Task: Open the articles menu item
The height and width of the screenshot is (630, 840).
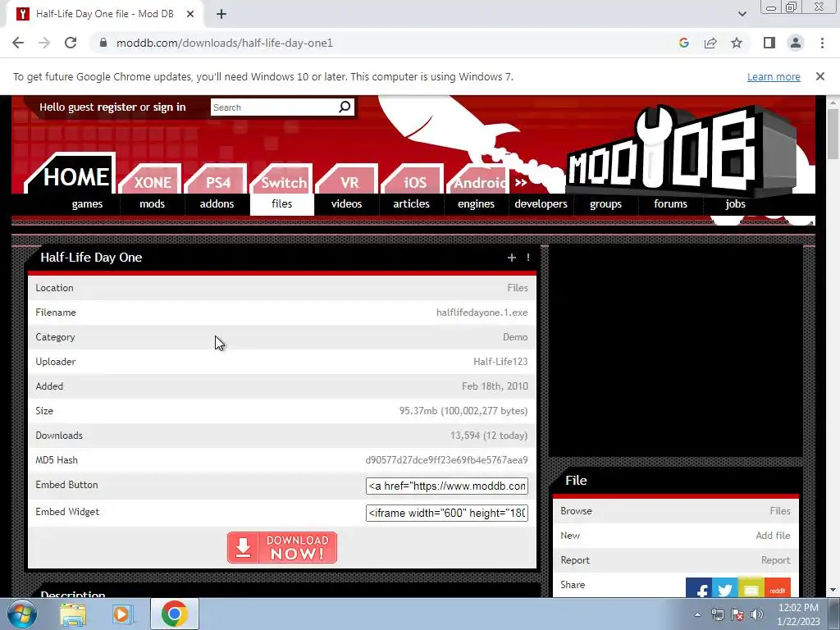Action: pyautogui.click(x=412, y=203)
